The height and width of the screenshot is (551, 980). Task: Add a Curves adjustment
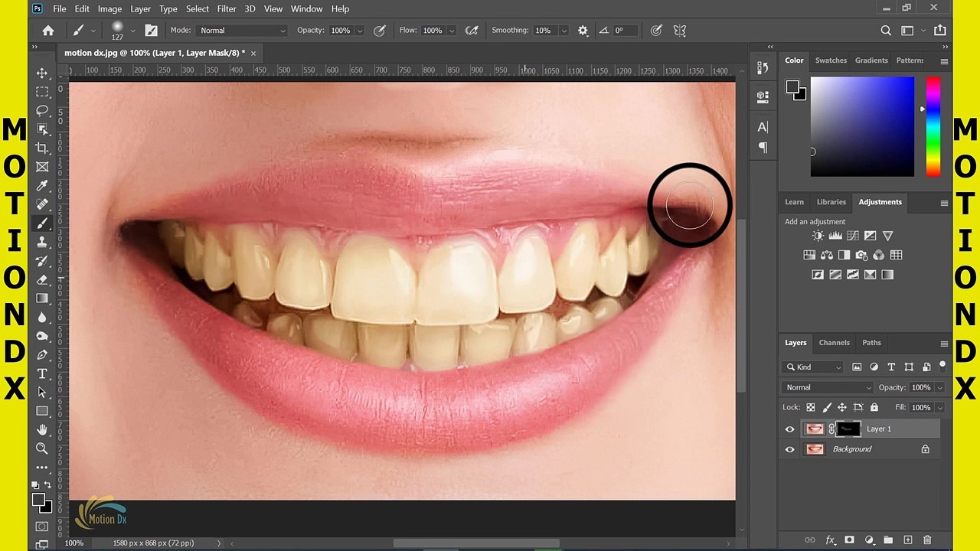853,236
